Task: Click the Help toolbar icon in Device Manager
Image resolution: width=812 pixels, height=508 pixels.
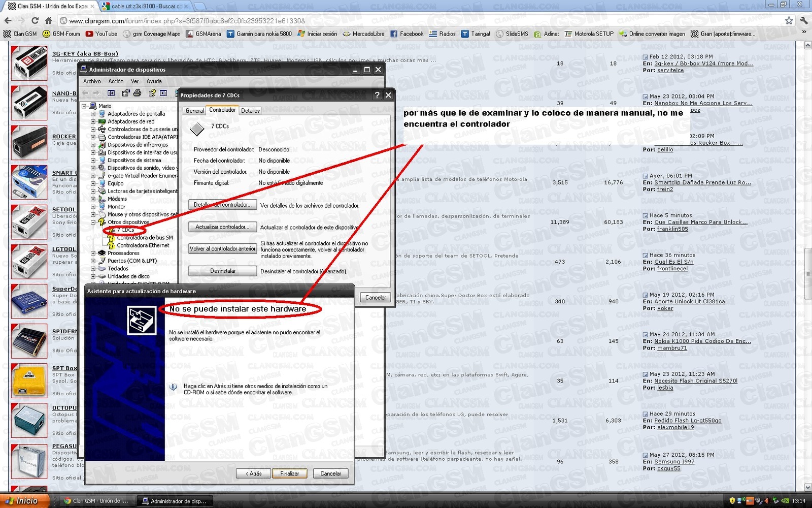Action: 152,93
